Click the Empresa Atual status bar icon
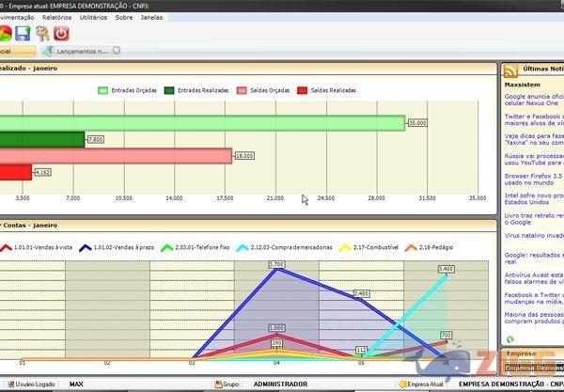564x392 pixels. (401, 384)
